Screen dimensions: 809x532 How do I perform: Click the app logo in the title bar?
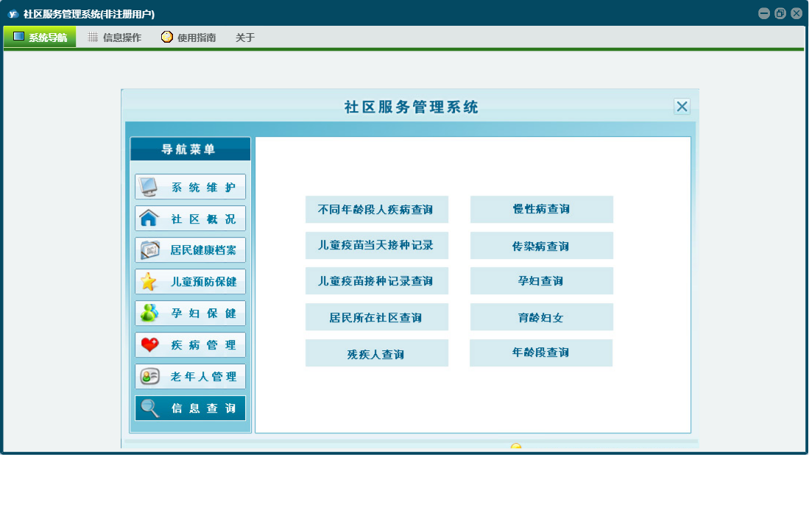tap(13, 14)
